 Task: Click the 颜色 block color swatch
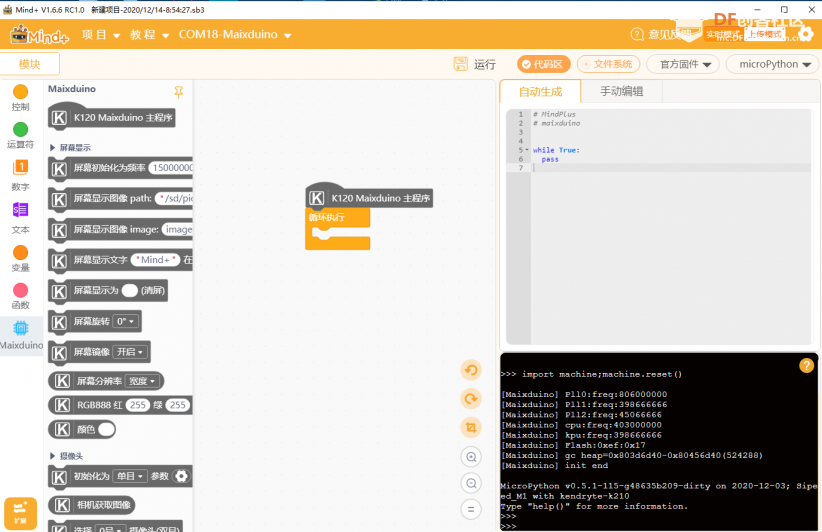tap(106, 429)
